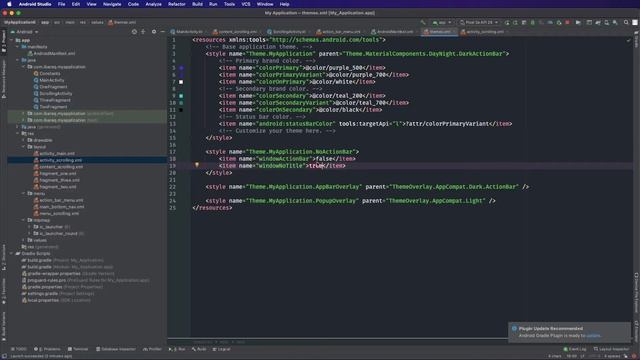This screenshot has width=640, height=360.
Task: Click the Search Everywhere magnifier icon
Action: [626, 22]
